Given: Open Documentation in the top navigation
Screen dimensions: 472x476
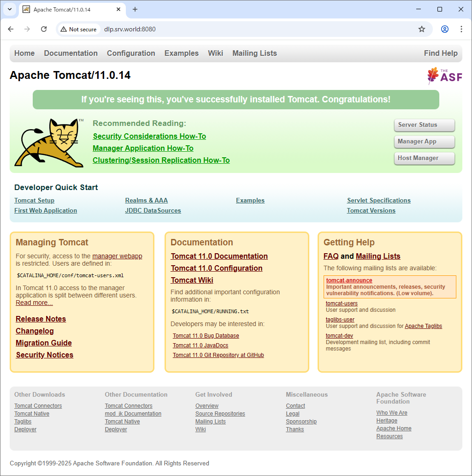Looking at the screenshot, I should point(71,53).
